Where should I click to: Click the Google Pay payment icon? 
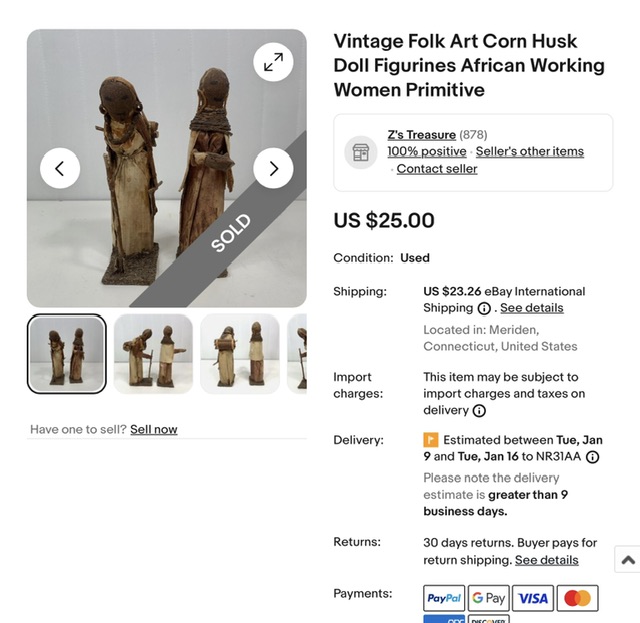click(488, 598)
